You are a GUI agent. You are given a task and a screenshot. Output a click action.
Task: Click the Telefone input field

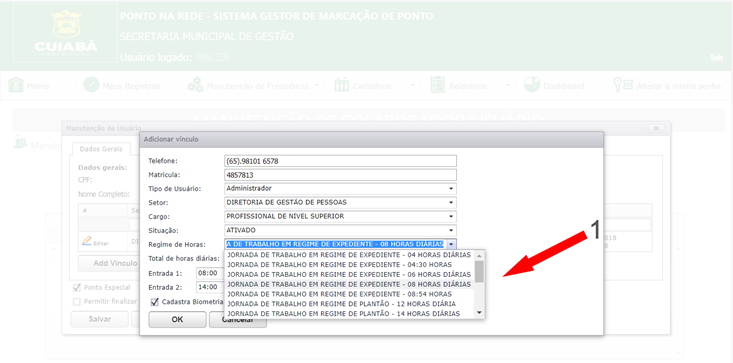340,161
